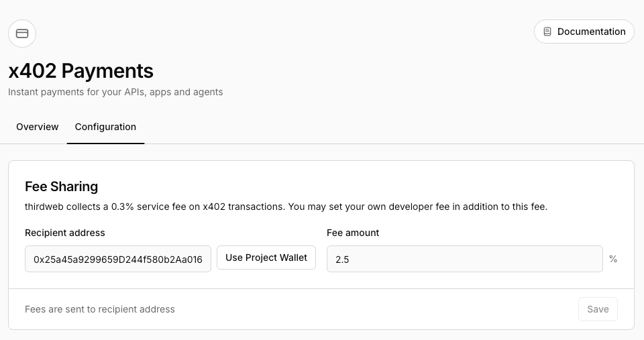The height and width of the screenshot is (340, 644).
Task: Click the x402 Payments page title
Action: [80, 70]
